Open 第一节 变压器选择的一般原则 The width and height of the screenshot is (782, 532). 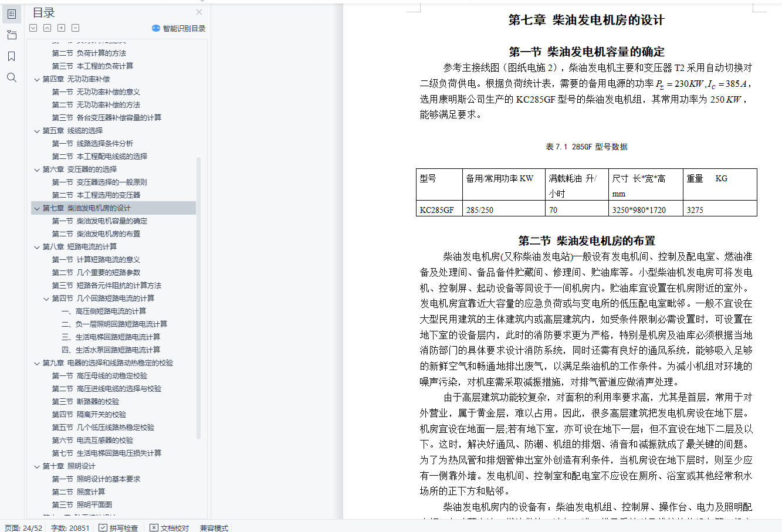(x=100, y=182)
